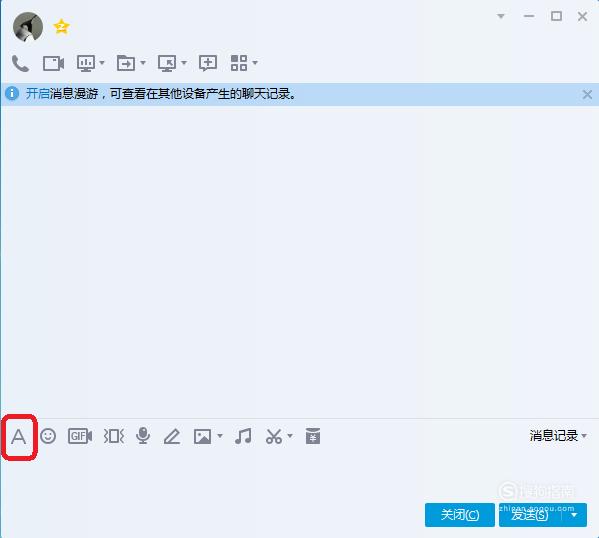Open the font settings A icon
The height and width of the screenshot is (538, 599).
18,437
